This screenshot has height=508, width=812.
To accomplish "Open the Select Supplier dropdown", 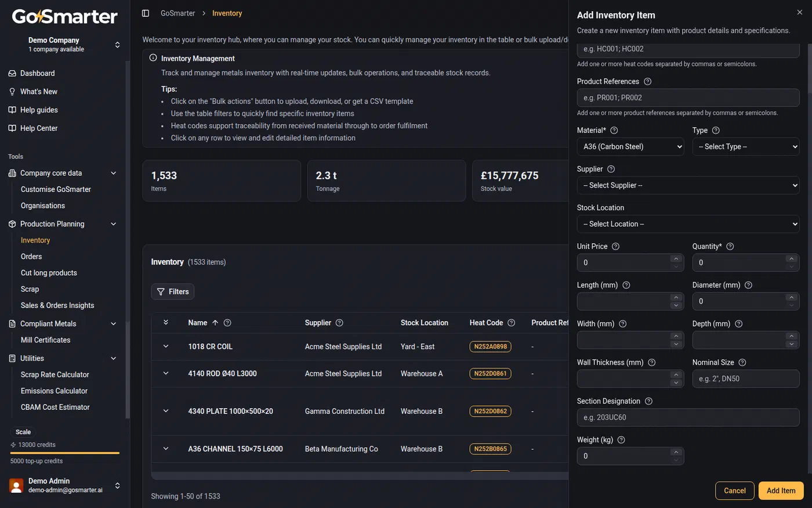I will tap(688, 185).
